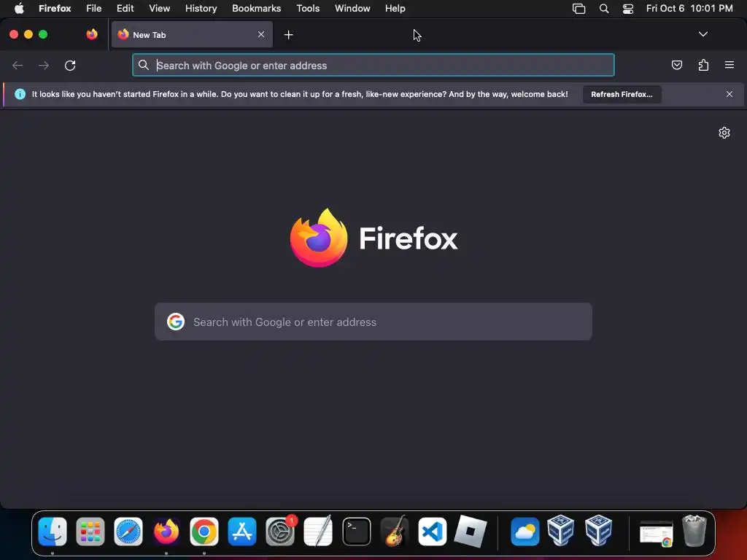Image resolution: width=747 pixels, height=560 pixels.
Task: Open App Store from the Dock
Action: [242, 531]
